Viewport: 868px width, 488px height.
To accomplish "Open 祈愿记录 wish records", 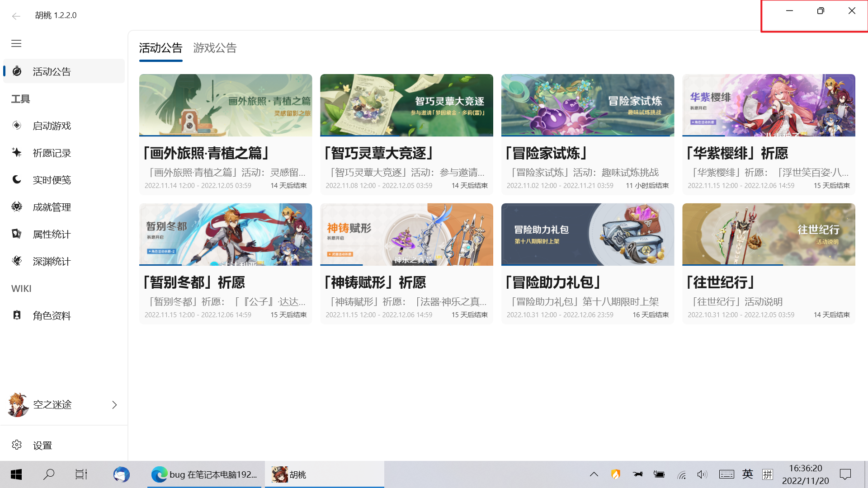I will click(51, 153).
